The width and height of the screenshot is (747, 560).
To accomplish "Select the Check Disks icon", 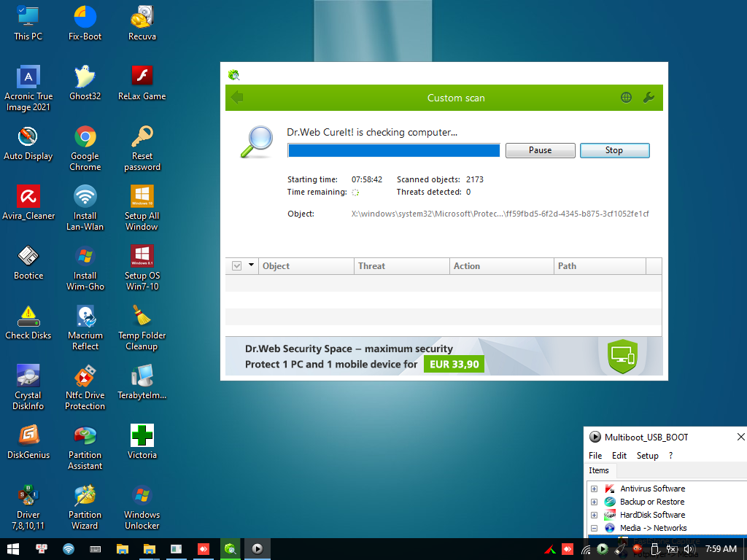I will pyautogui.click(x=28, y=322).
